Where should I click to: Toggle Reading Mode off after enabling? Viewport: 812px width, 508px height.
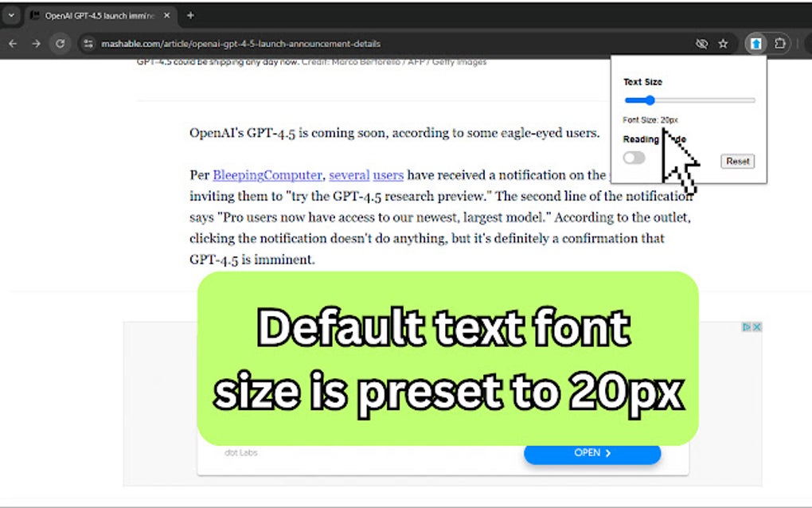pyautogui.click(x=634, y=158)
